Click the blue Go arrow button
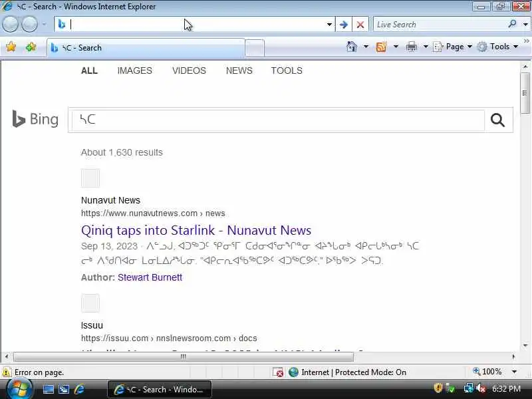This screenshot has width=532, height=399. [343, 25]
